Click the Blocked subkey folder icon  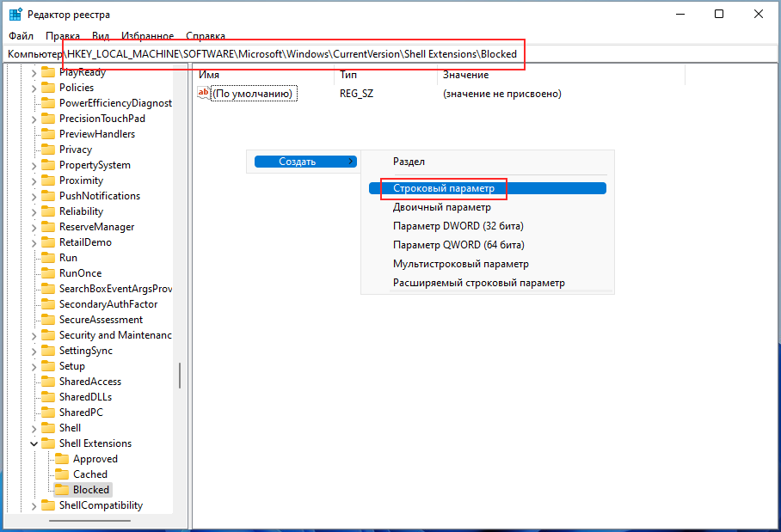(x=62, y=489)
